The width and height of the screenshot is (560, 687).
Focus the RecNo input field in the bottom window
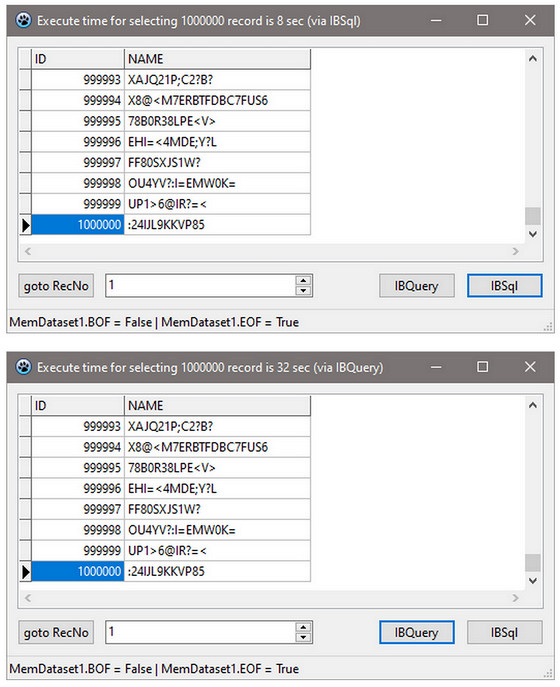(x=201, y=632)
